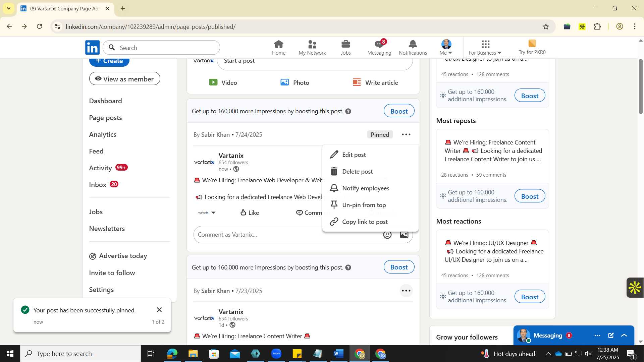Click the Windows Start button
644x362 pixels.
[10, 354]
